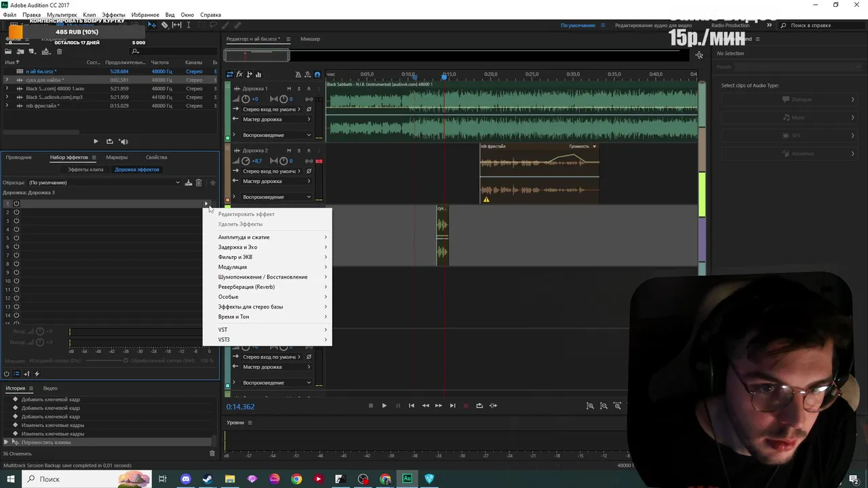Viewport: 868px width, 488px height.
Task: Mute Дорожка 2 with M button
Action: pyautogui.click(x=289, y=150)
